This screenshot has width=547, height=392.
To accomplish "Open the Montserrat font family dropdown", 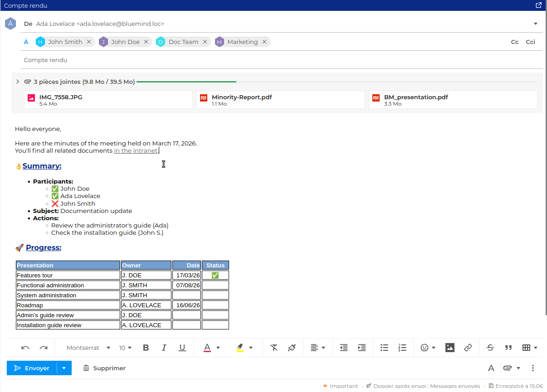I will pyautogui.click(x=88, y=348).
